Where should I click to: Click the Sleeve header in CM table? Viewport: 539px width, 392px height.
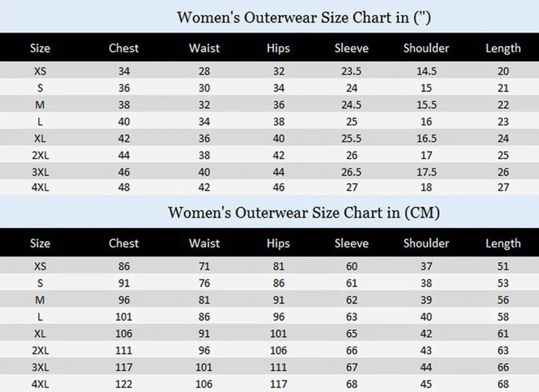coord(352,243)
